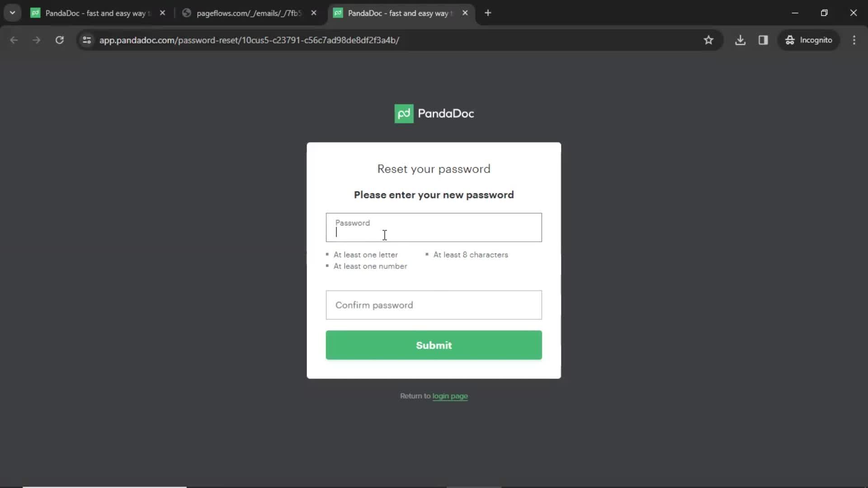
Task: Click the Password input field
Action: pos(434,228)
